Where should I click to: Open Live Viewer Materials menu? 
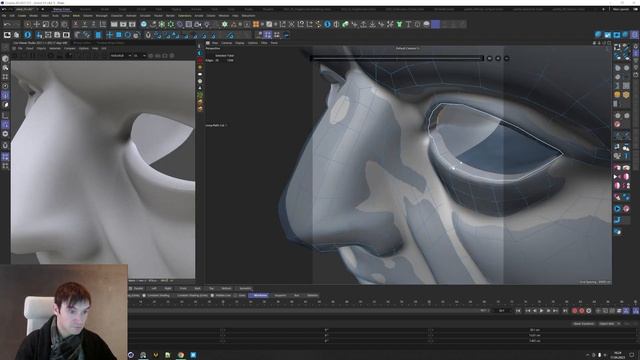coord(55,48)
